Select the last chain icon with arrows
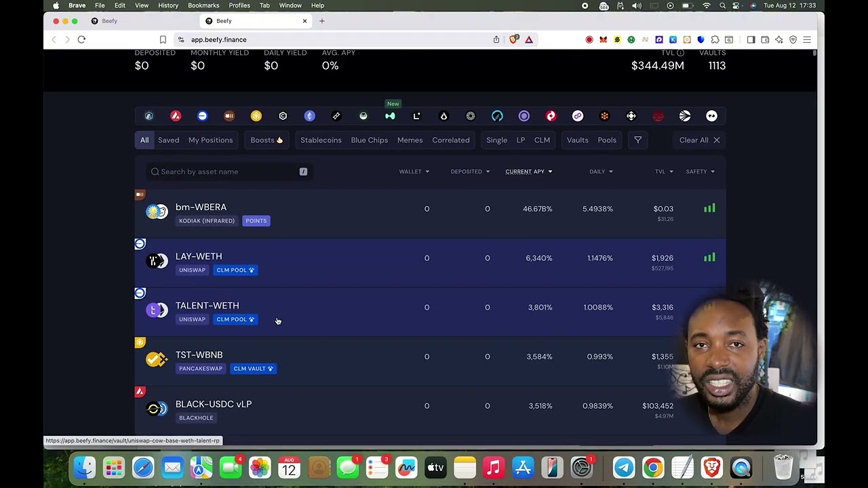868x488 pixels. coord(711,116)
